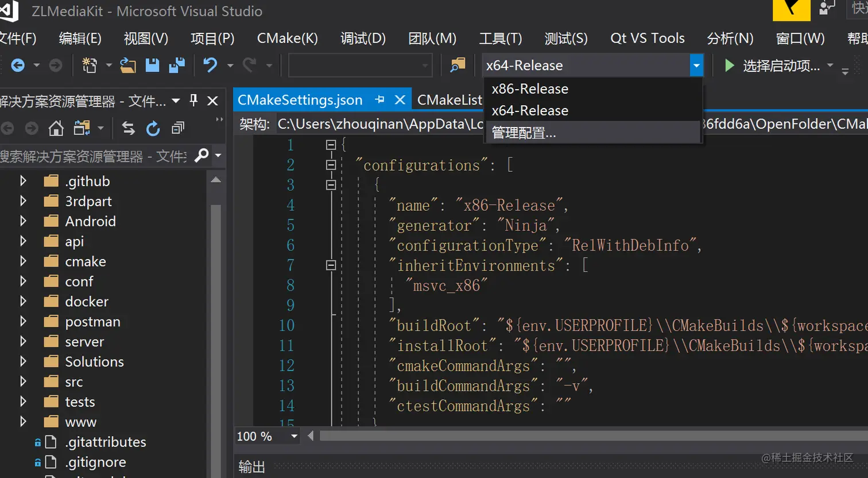Open the 团队(M) team menu
The width and height of the screenshot is (868, 478).
tap(432, 38)
